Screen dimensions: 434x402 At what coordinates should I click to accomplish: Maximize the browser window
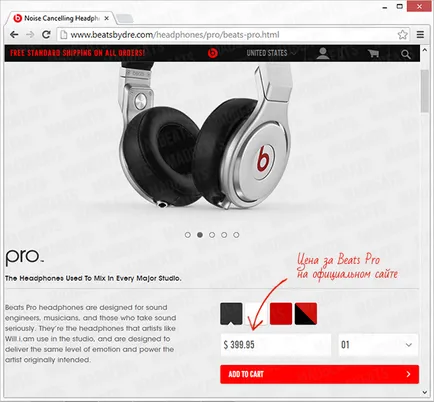(x=400, y=6)
